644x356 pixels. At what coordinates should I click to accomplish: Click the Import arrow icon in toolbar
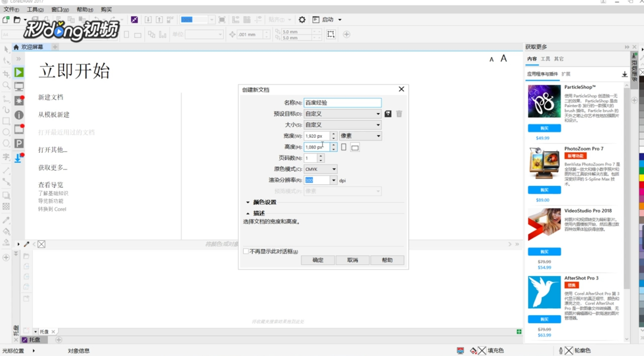coord(149,20)
